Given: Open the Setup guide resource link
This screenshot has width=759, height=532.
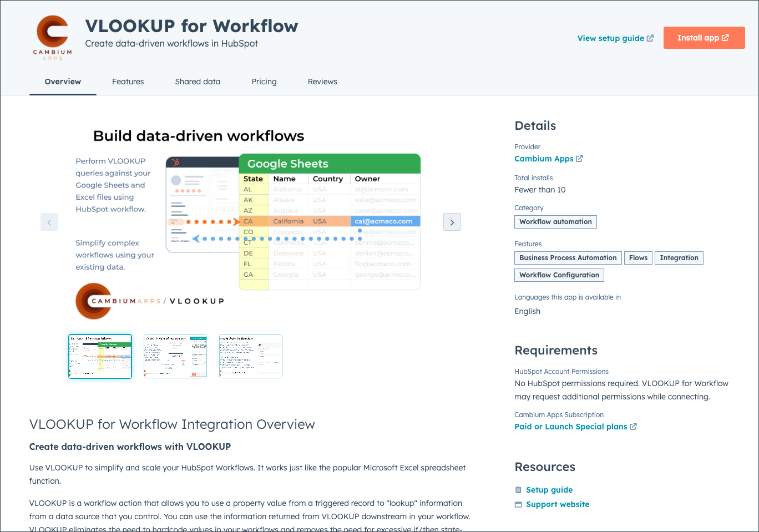Looking at the screenshot, I should click(x=549, y=490).
